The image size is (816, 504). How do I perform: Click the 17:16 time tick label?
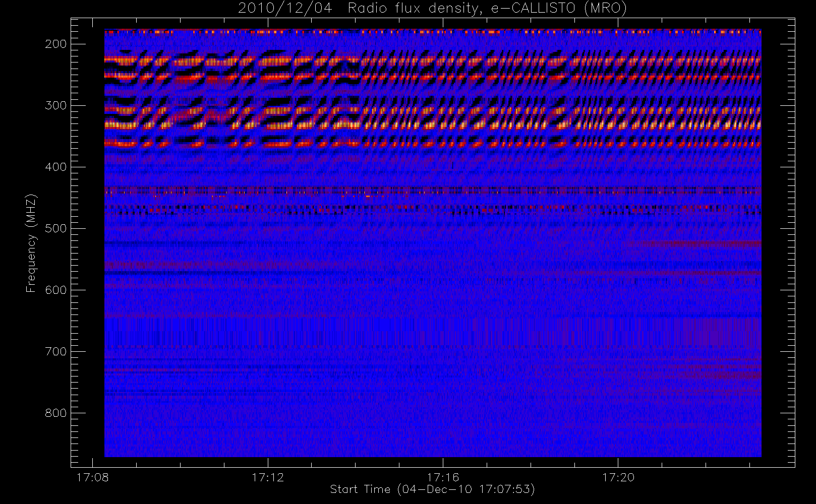pos(443,477)
